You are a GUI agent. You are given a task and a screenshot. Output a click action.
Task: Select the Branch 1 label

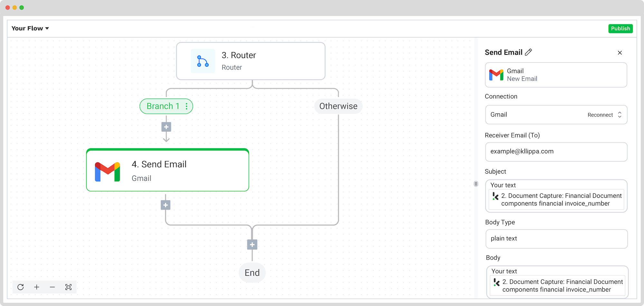pyautogui.click(x=163, y=106)
